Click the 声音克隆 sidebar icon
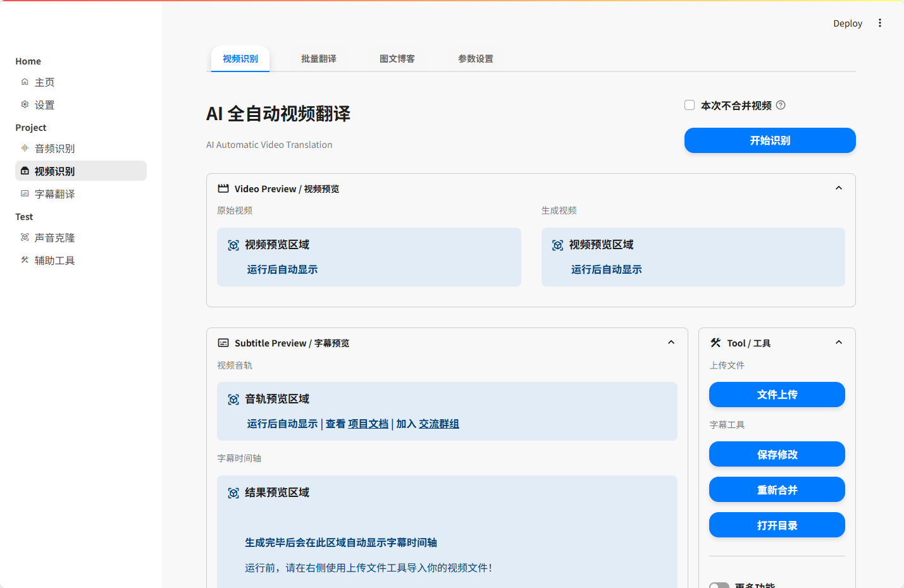Screen dimensions: 904x588 coord(25,237)
